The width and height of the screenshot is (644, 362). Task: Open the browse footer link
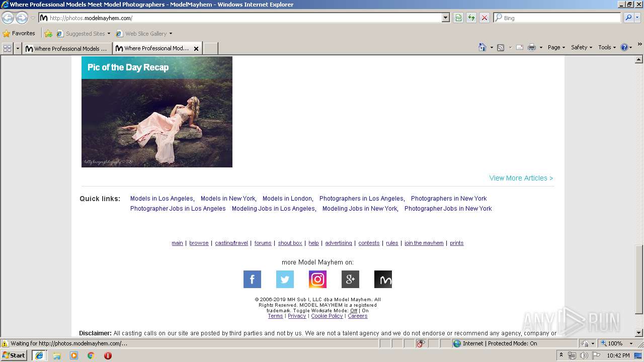199,243
